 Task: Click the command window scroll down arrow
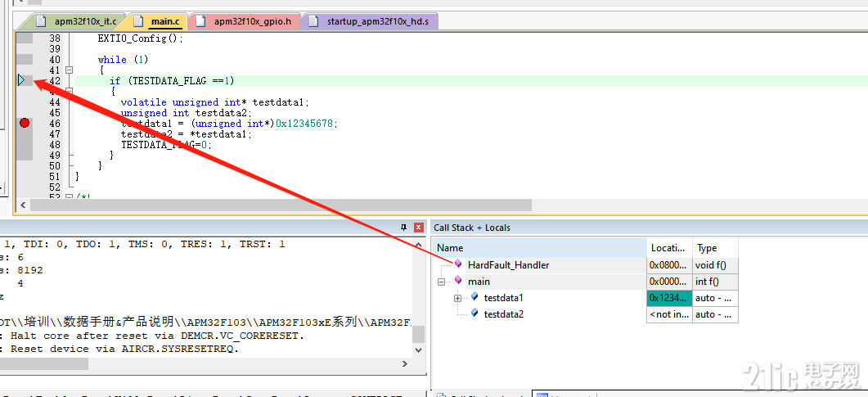coord(419,350)
